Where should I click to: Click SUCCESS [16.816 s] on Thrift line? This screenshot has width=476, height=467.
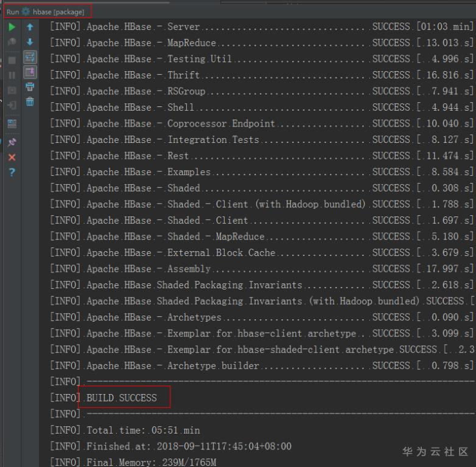[423, 75]
